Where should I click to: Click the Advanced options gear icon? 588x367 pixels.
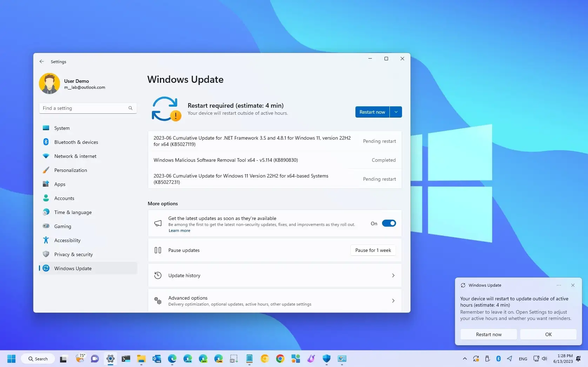click(x=158, y=301)
